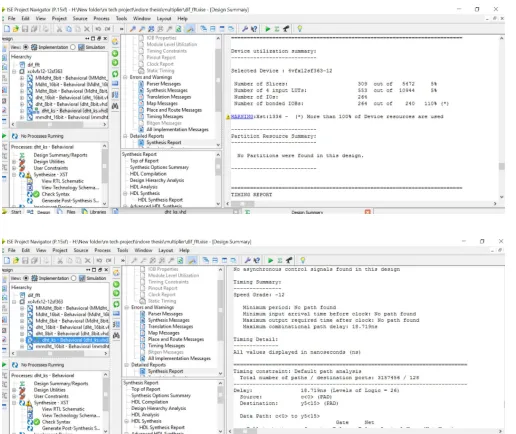Click the report vertical scrollbar in upper window
This screenshot has height=434, width=516.
501,117
